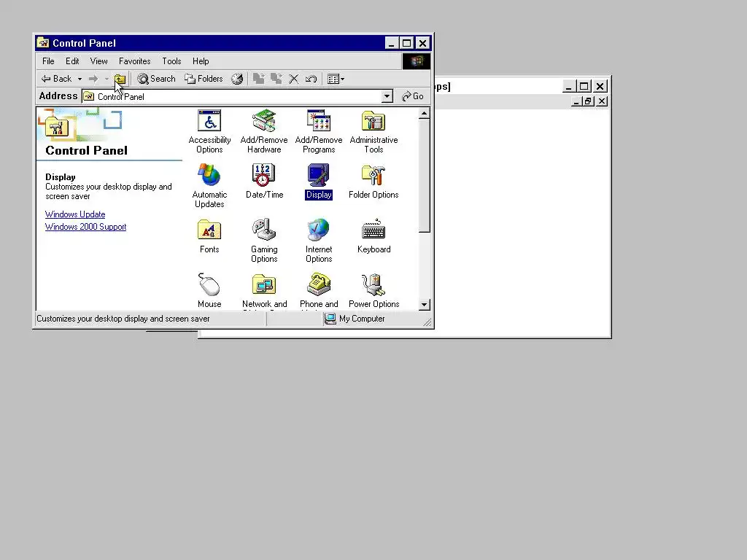This screenshot has height=560, width=747.
Task: Open the Administrative Tools folder
Action: click(373, 131)
